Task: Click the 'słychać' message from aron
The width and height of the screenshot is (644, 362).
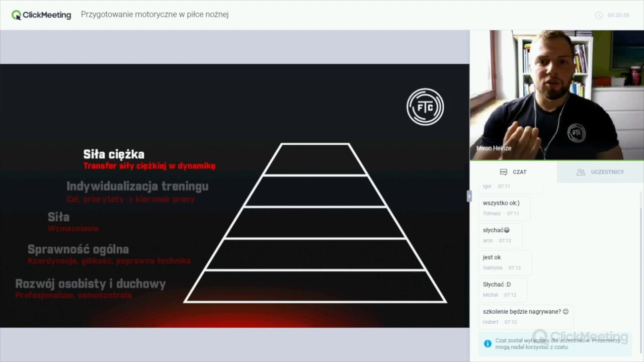Action: point(500,235)
